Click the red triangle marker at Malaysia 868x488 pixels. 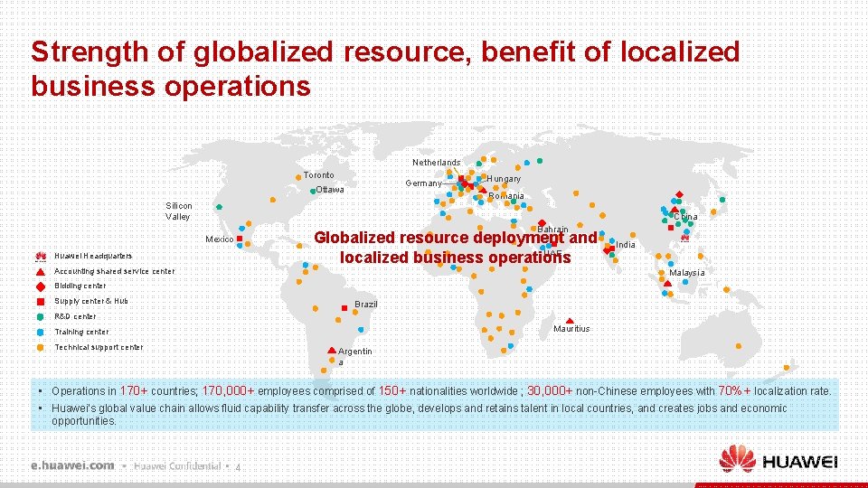667,283
